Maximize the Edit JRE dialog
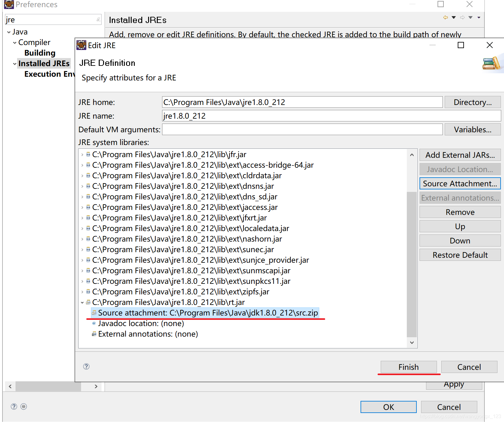The height and width of the screenshot is (422, 504). pos(461,45)
